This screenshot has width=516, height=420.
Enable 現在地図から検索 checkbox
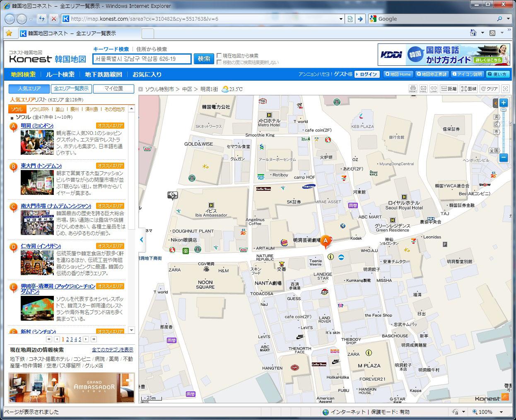click(x=219, y=55)
